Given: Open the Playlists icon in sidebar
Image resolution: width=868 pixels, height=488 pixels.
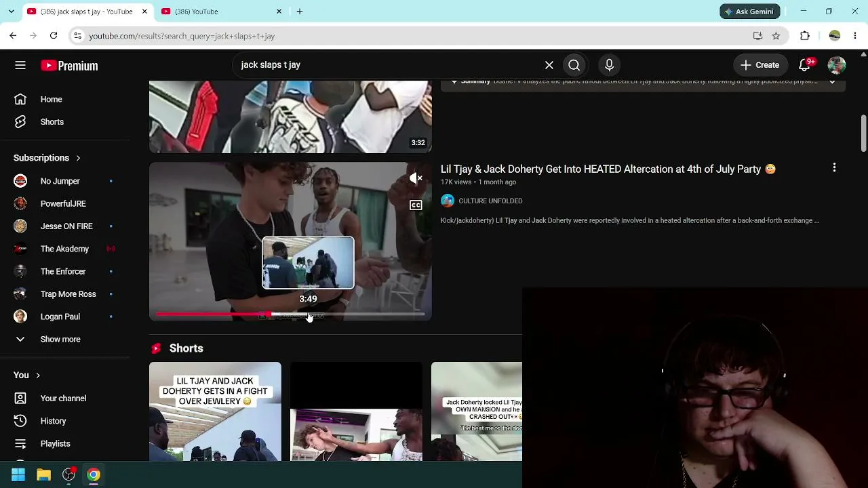Looking at the screenshot, I should coord(20,444).
